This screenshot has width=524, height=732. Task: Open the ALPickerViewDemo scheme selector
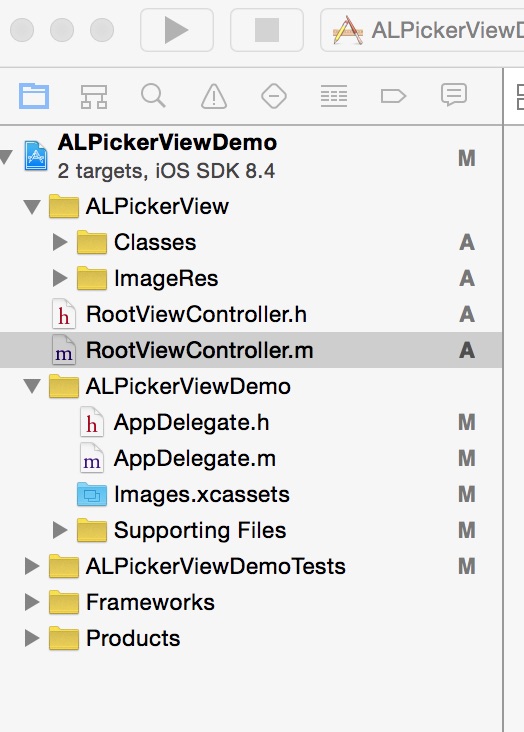click(422, 30)
